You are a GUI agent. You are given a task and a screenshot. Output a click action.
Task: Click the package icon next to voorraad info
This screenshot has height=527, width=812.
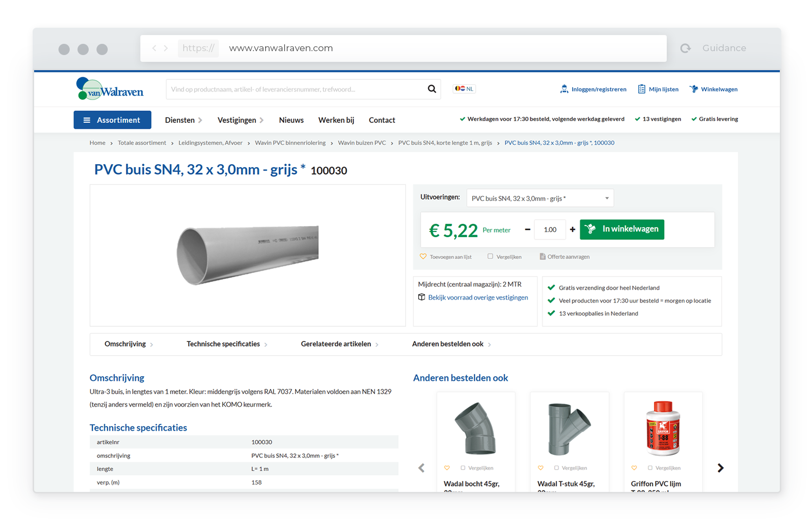pos(422,297)
